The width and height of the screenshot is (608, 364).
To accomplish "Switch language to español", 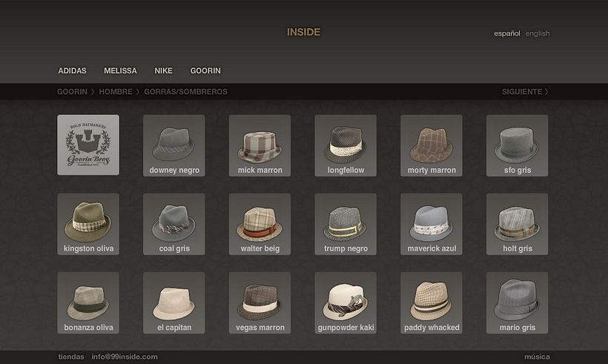I will pyautogui.click(x=507, y=33).
